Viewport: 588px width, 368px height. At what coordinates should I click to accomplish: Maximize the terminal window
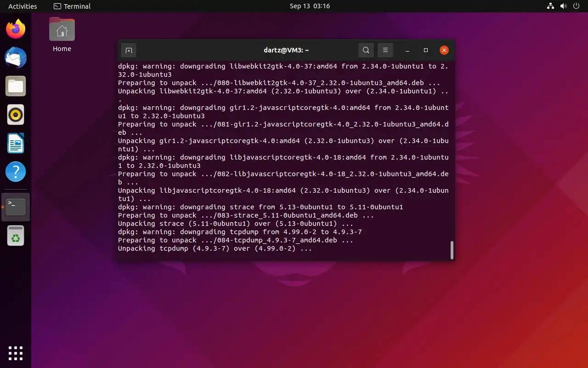[425, 50]
